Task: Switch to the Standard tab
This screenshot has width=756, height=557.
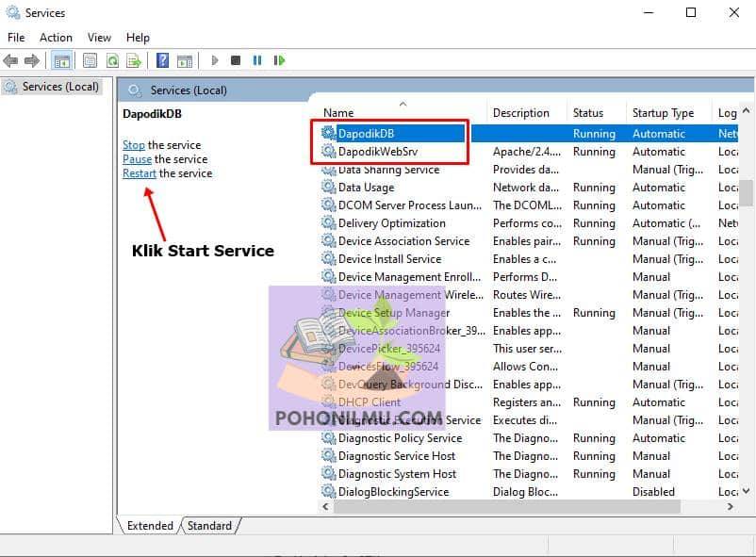Action: coord(209,526)
